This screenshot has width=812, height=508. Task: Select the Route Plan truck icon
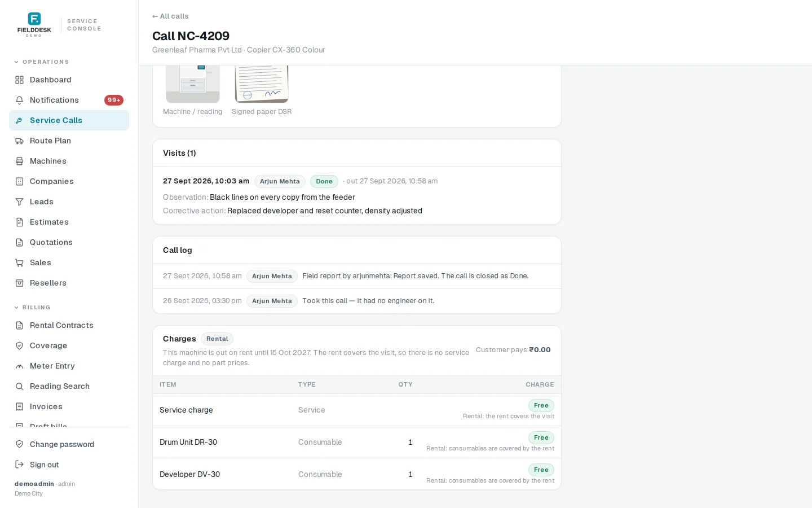pyautogui.click(x=19, y=141)
